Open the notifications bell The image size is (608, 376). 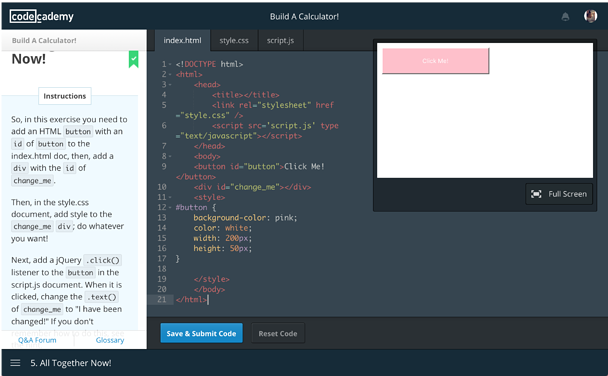[565, 17]
